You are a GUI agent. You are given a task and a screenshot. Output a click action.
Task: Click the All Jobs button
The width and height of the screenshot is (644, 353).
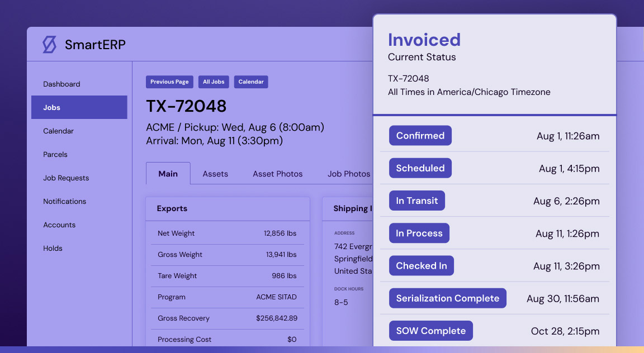pos(214,82)
